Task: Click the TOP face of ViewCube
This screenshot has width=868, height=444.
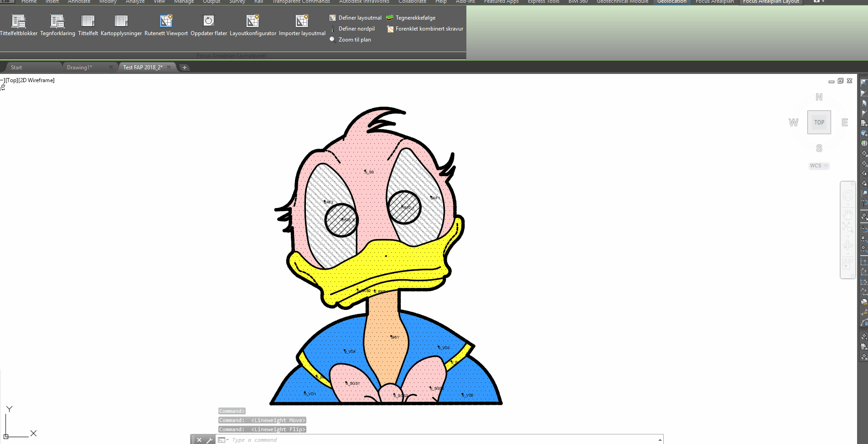Action: click(819, 122)
